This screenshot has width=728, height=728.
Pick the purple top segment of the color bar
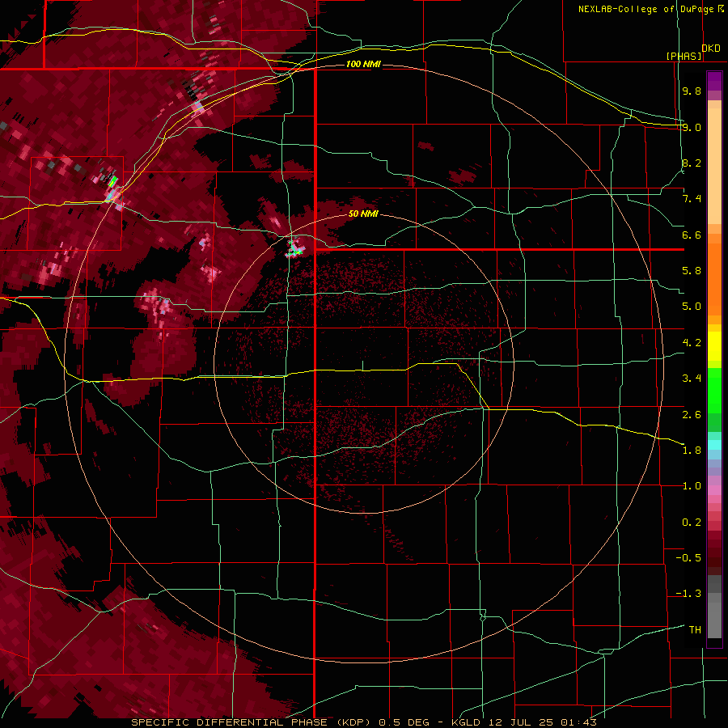click(x=714, y=81)
